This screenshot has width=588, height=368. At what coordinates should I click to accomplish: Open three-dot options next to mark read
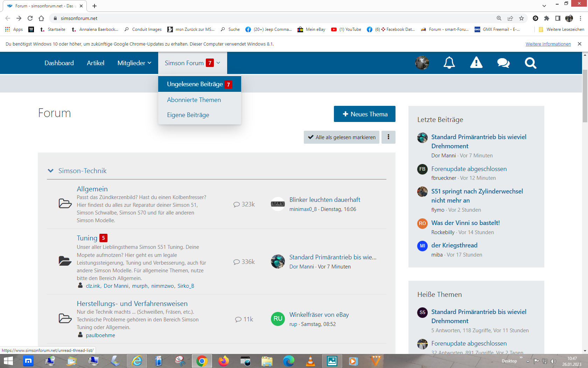pyautogui.click(x=388, y=137)
